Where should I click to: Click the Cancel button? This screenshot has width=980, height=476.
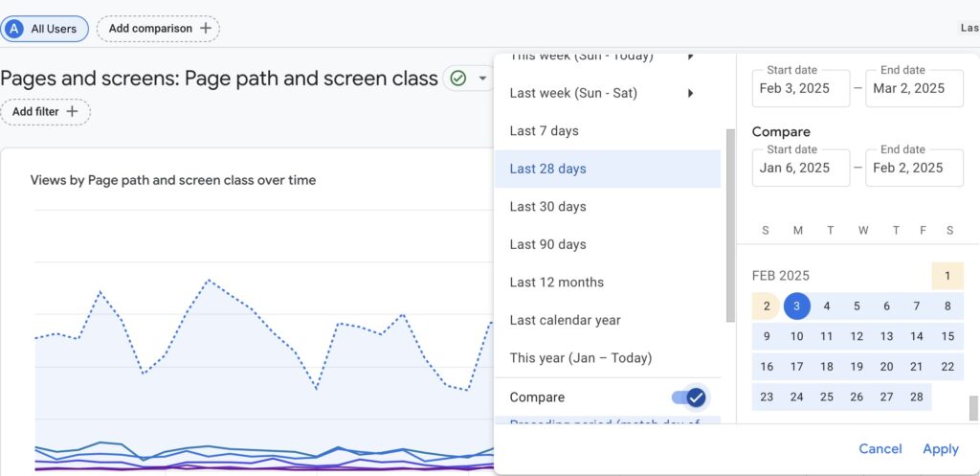click(x=880, y=449)
